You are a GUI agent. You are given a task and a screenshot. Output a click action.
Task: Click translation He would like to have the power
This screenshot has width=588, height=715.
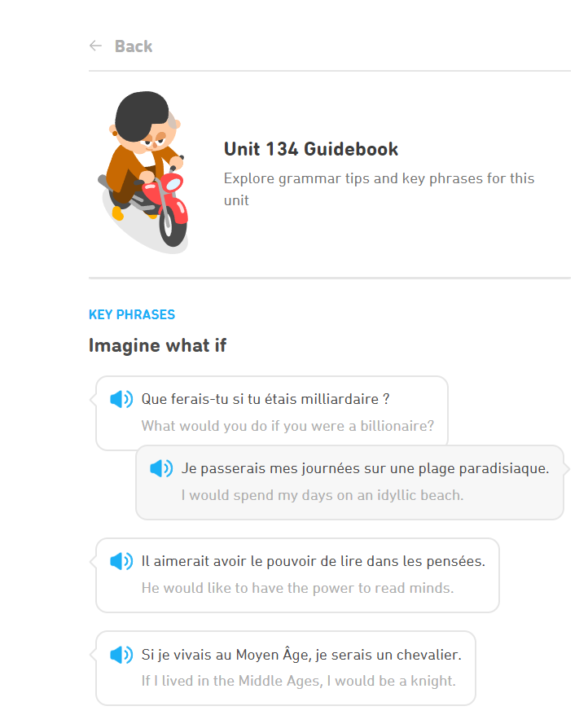(297, 588)
